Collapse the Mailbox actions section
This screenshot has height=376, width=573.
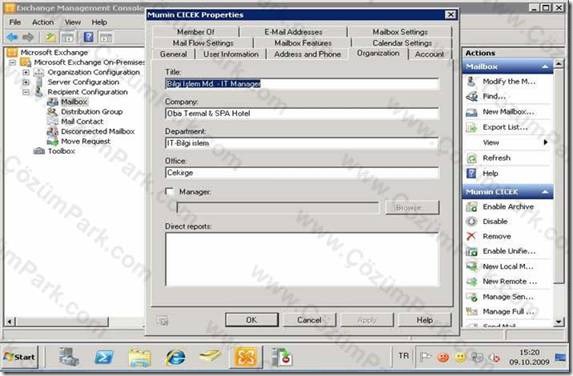tap(545, 67)
